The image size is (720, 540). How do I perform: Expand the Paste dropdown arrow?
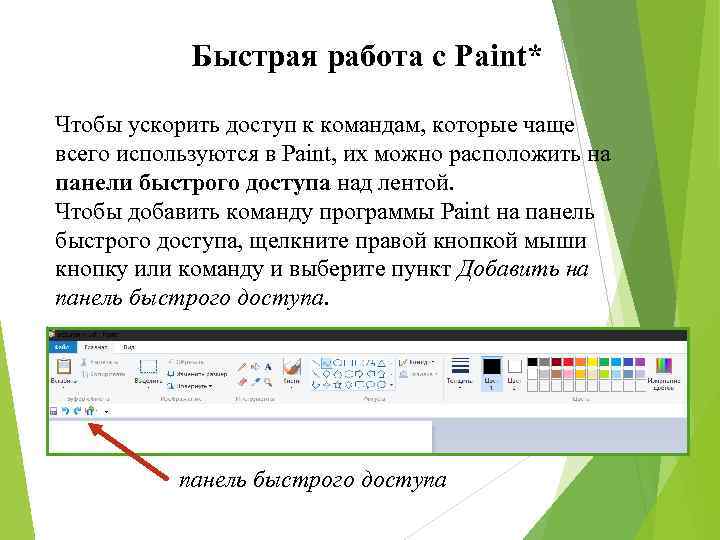(63, 387)
